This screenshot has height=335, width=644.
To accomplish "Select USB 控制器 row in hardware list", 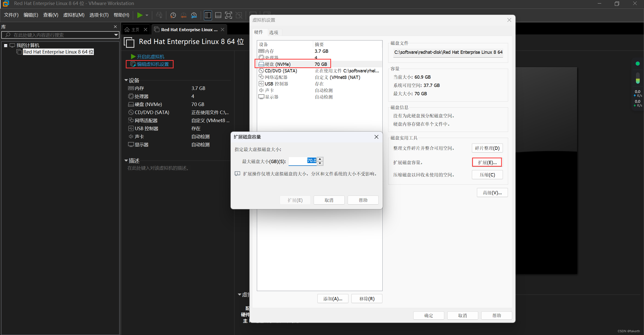I will [x=319, y=84].
